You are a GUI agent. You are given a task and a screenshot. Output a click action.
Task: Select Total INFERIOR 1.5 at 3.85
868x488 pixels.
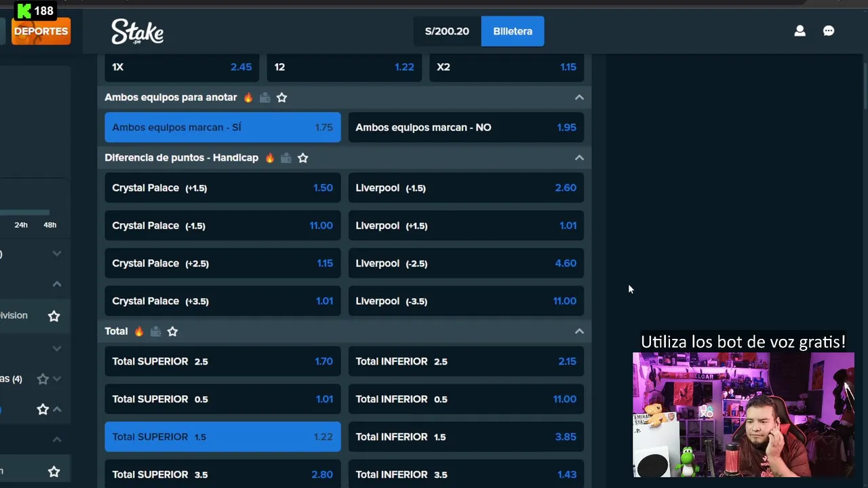pyautogui.click(x=466, y=437)
